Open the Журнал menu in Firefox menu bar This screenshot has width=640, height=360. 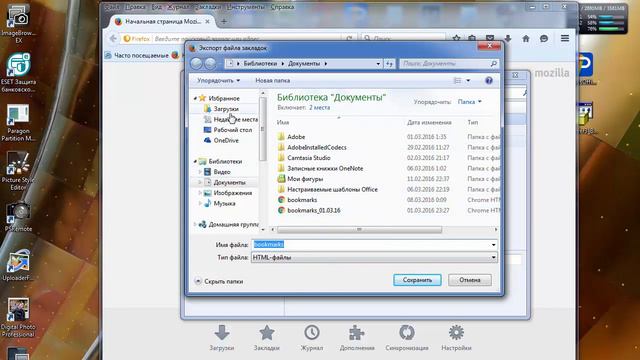coord(178,7)
